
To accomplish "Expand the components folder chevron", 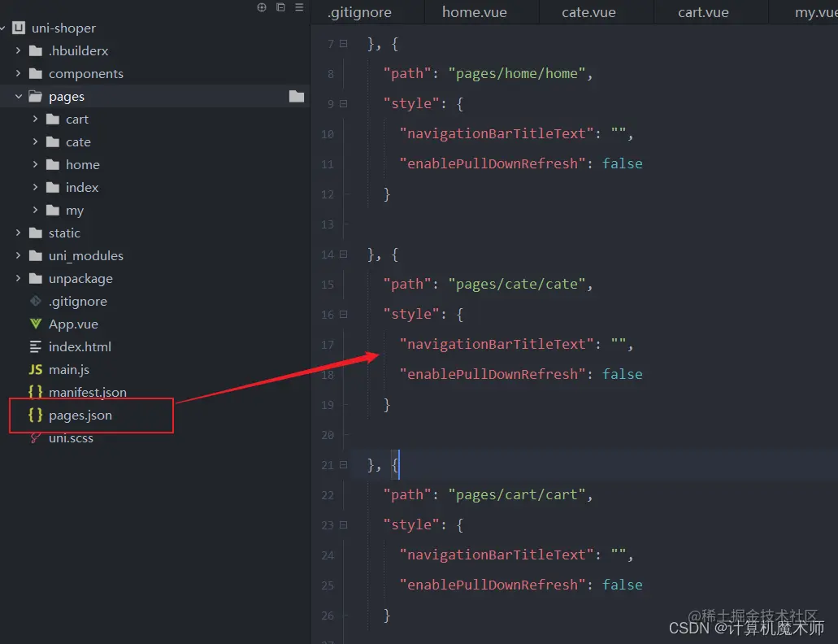I will click(18, 73).
